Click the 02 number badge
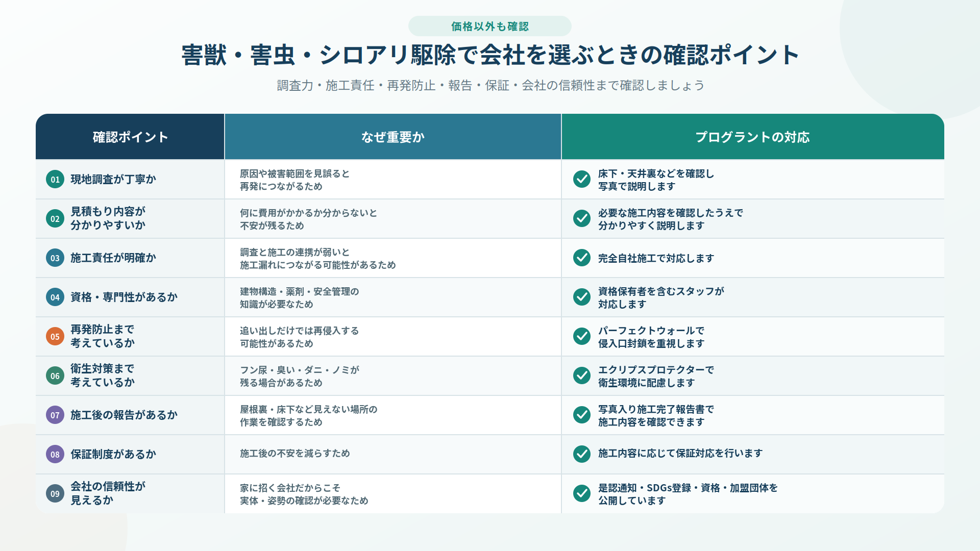Viewport: 980px width, 551px height. 55,219
